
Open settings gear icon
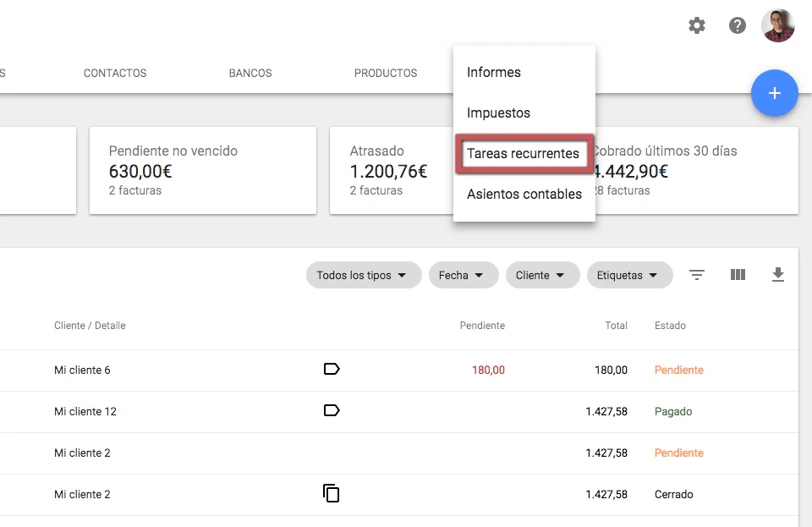pyautogui.click(x=697, y=25)
